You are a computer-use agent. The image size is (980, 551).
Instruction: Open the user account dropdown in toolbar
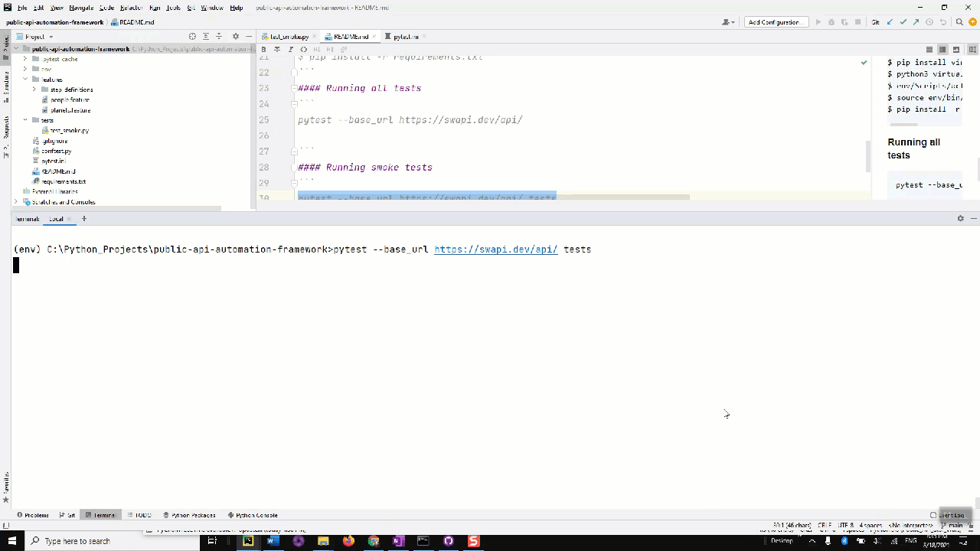pyautogui.click(x=727, y=22)
